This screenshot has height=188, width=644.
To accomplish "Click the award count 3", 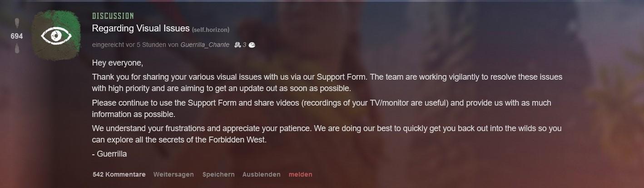I will click(x=244, y=45).
